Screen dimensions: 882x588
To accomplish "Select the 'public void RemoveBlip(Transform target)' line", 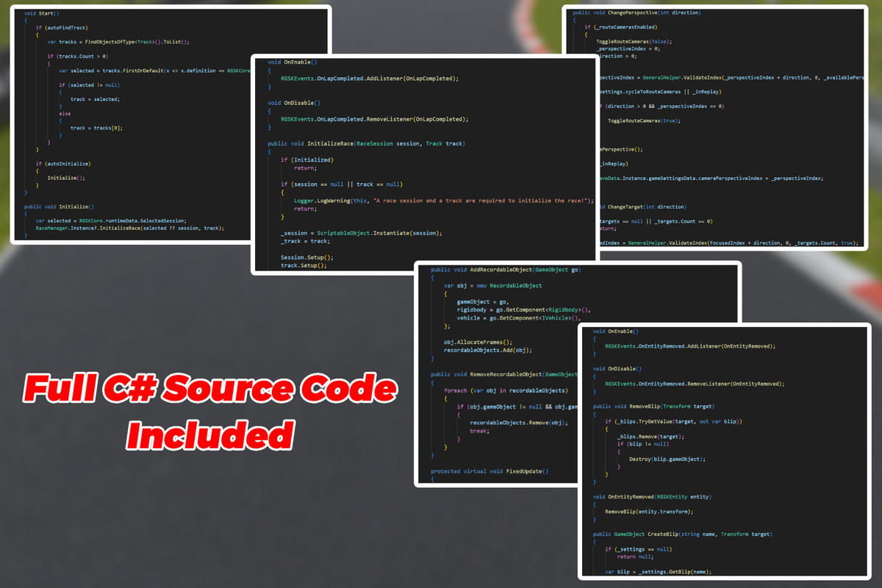I will click(x=653, y=406).
